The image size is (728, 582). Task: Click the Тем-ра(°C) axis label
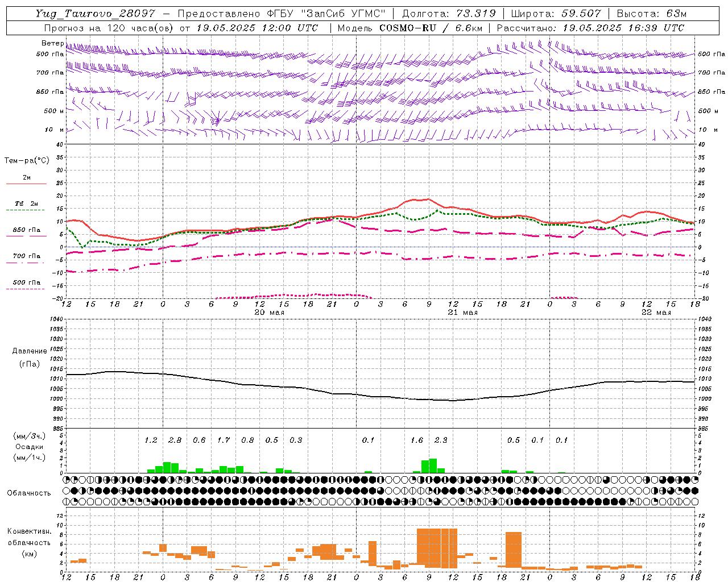click(x=27, y=161)
